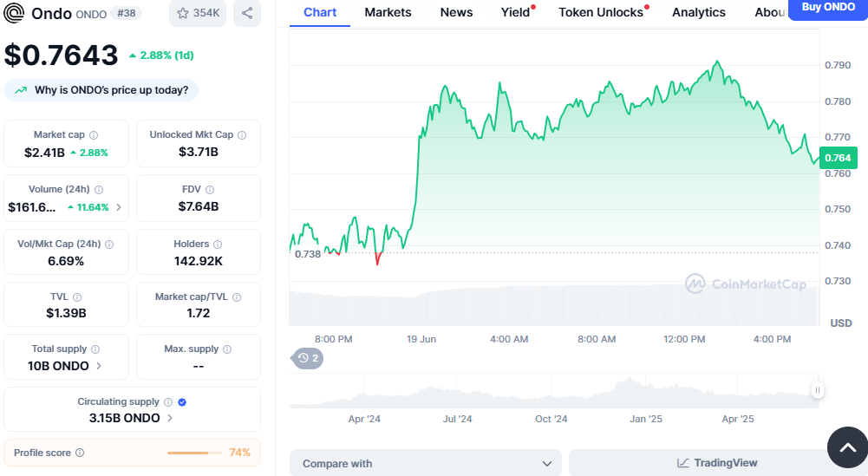Open the chart history events badge showing 2

[x=307, y=358]
